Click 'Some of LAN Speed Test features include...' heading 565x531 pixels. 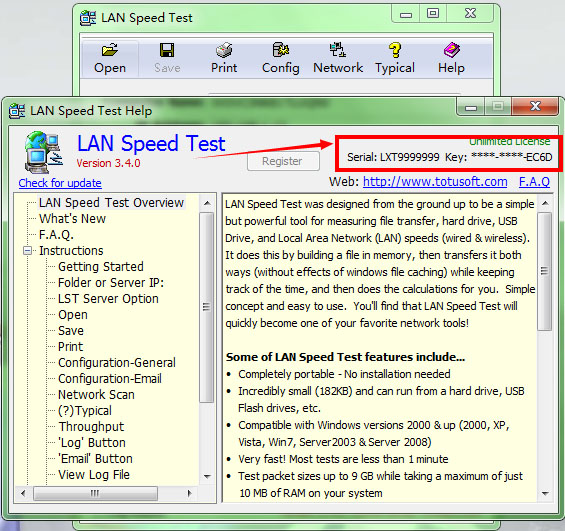(x=345, y=357)
